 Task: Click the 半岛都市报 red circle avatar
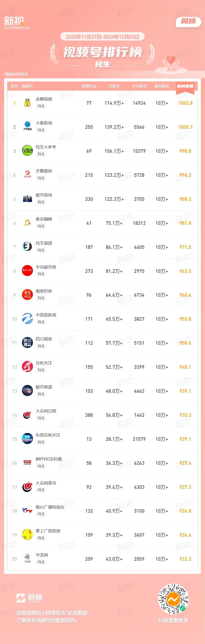click(x=27, y=271)
